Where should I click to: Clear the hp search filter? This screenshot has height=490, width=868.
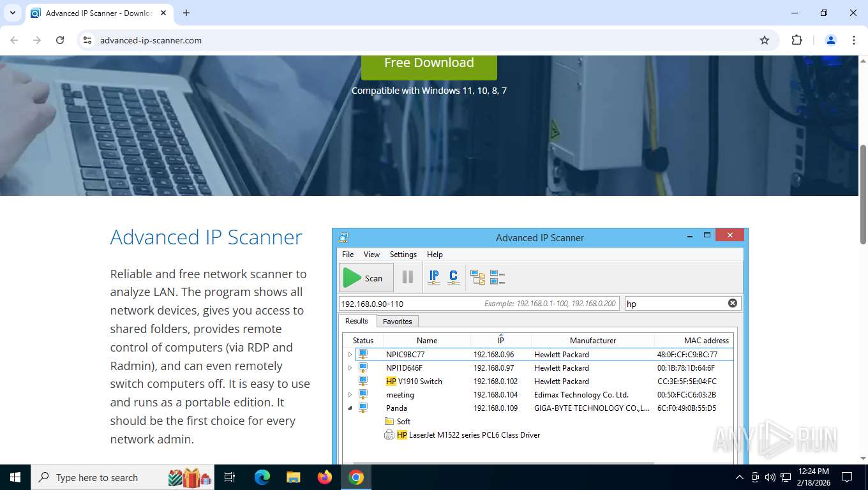coord(733,303)
